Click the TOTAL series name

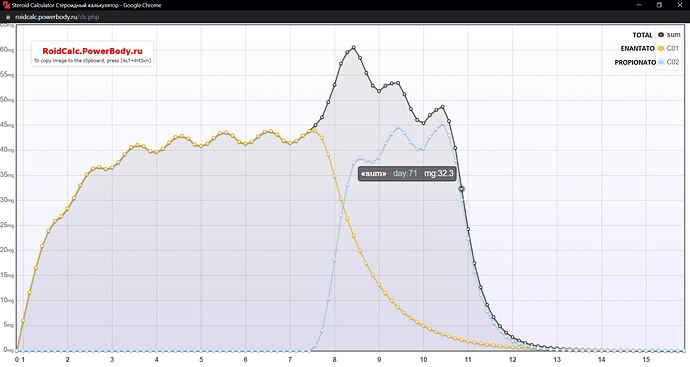coord(642,35)
